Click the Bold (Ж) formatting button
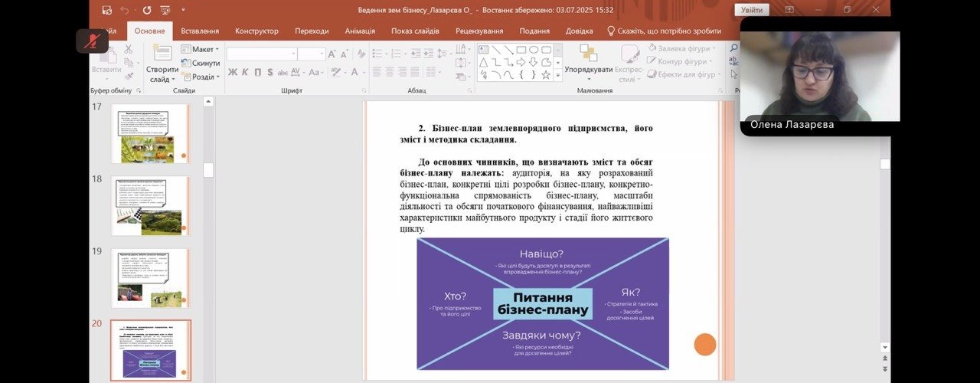 [x=231, y=73]
